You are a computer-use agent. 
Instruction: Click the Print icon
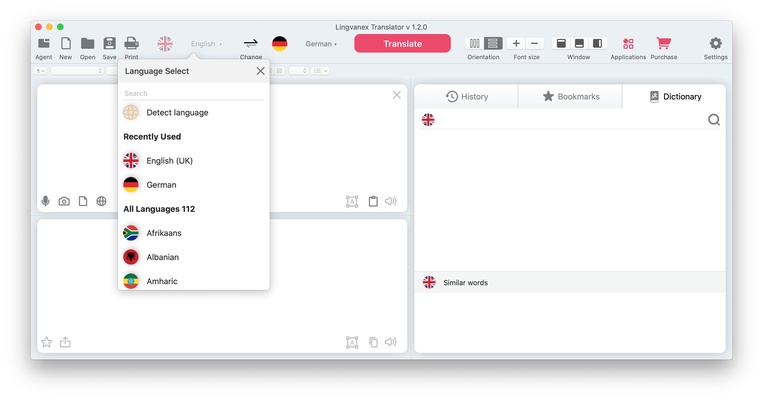[x=131, y=43]
